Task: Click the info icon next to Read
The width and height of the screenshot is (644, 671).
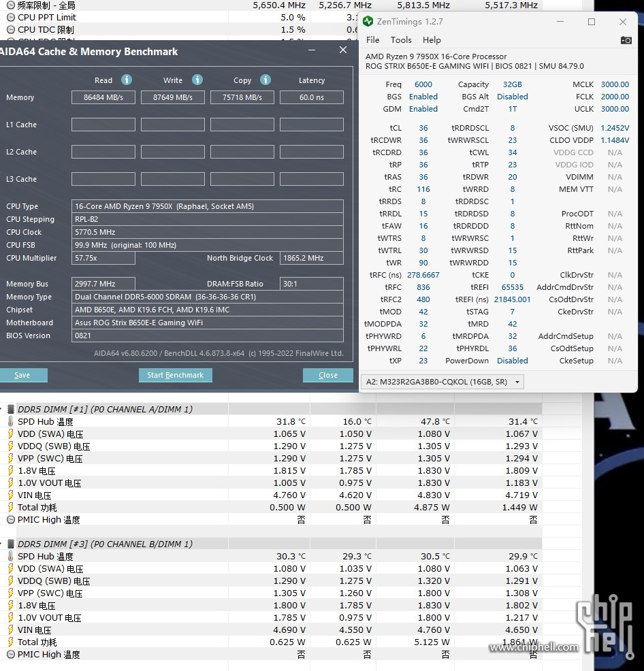Action: coord(127,80)
